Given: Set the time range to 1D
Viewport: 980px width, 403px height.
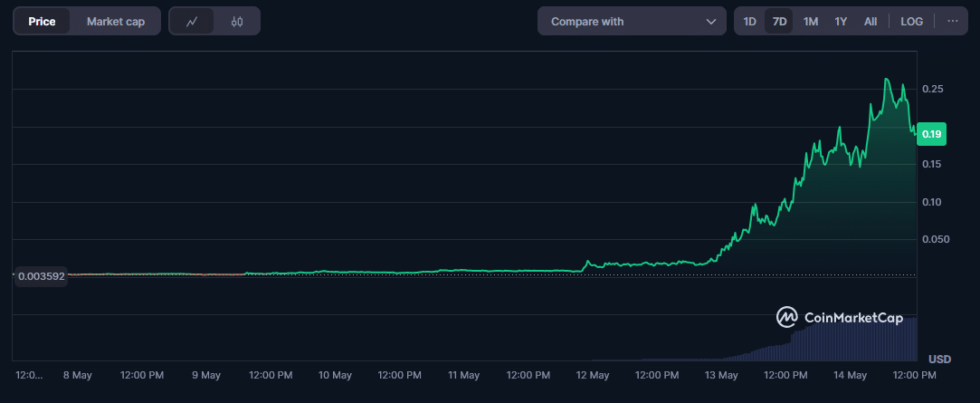Looking at the screenshot, I should pos(749,22).
